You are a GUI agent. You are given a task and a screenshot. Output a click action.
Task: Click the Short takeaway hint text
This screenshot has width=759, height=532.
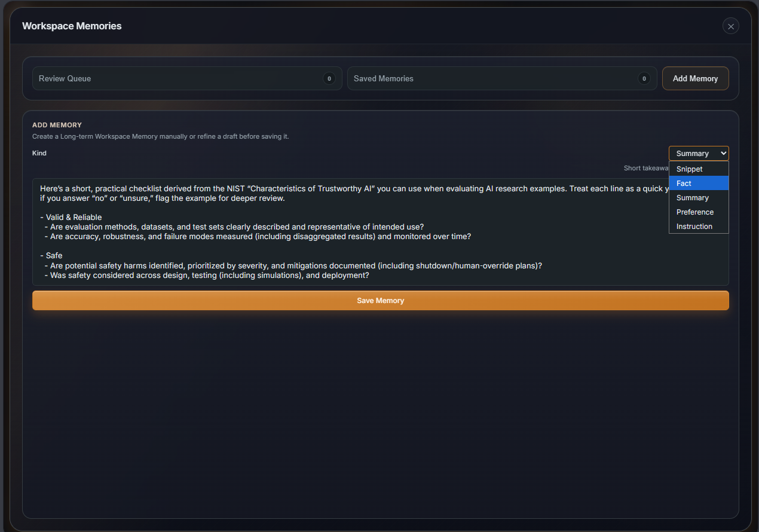(x=645, y=169)
